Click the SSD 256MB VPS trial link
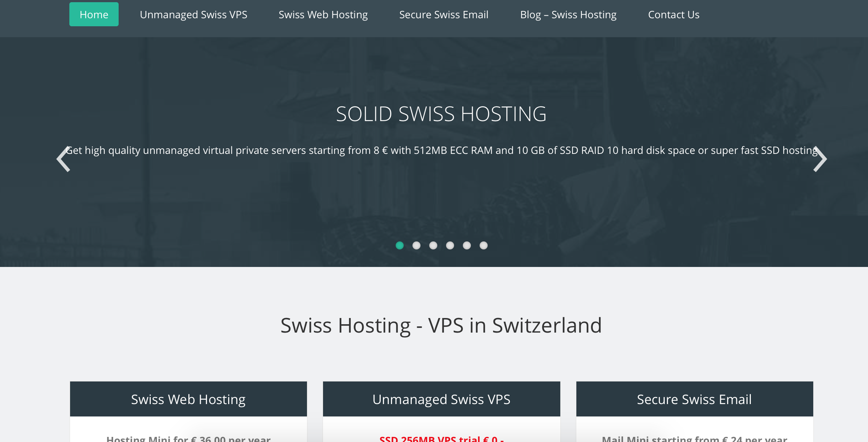 [441, 439]
